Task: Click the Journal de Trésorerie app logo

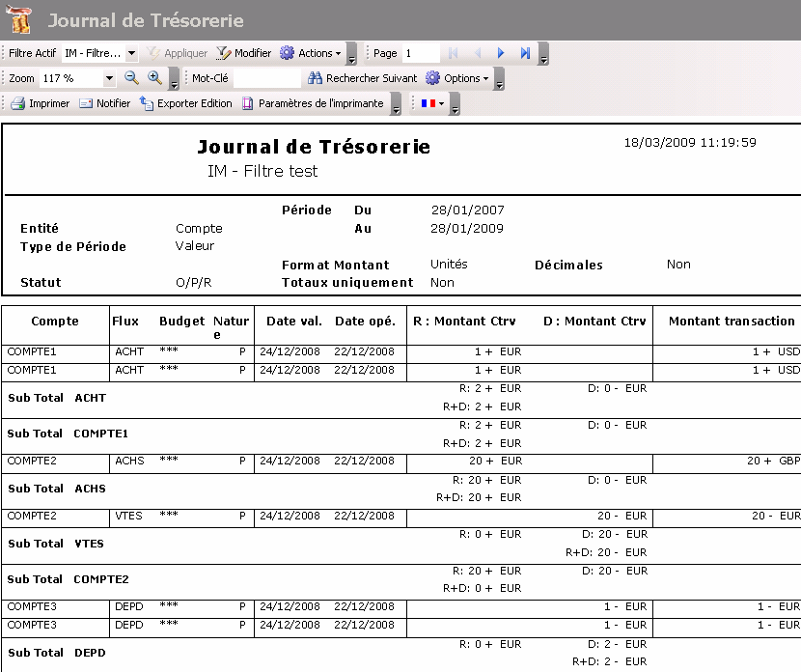Action: click(19, 20)
